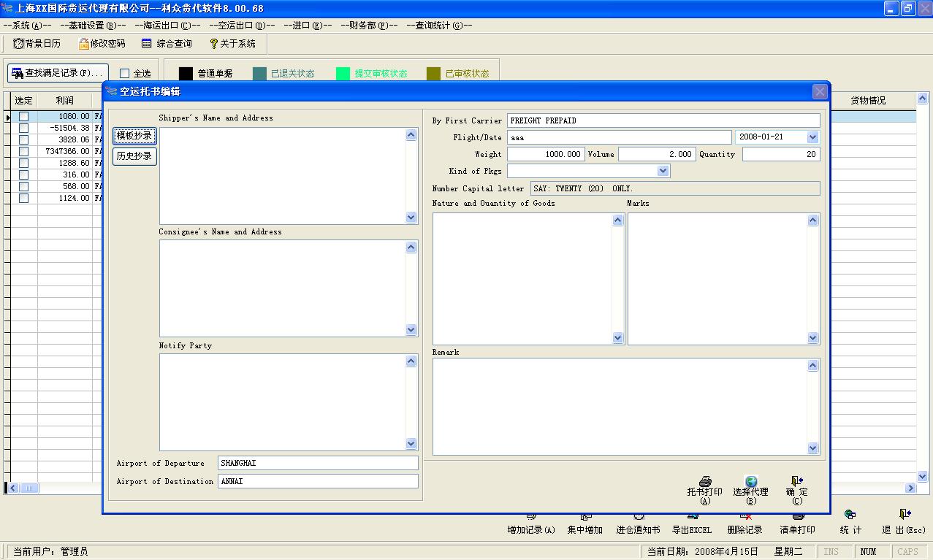Click the Airport of Departure field
Screen dimensions: 933x560
point(318,463)
